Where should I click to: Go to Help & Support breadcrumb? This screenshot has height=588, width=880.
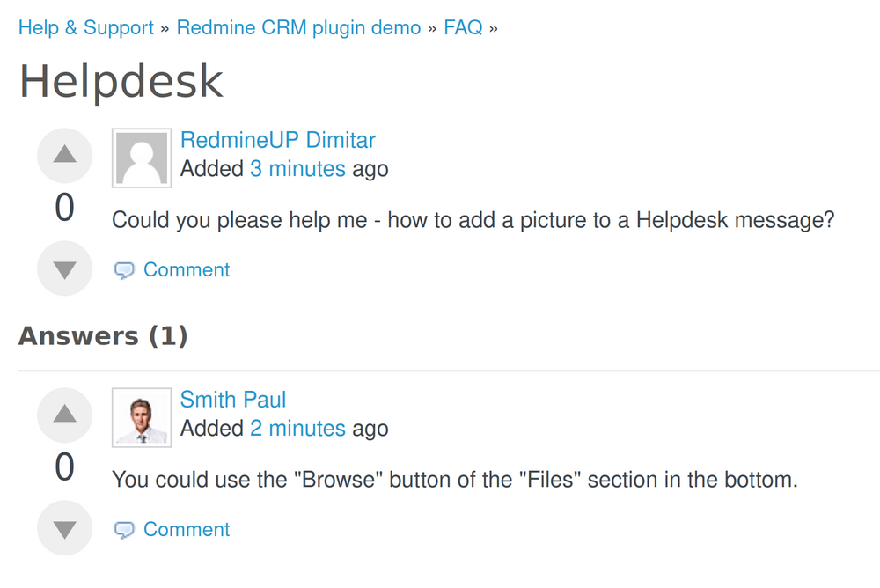(x=85, y=28)
